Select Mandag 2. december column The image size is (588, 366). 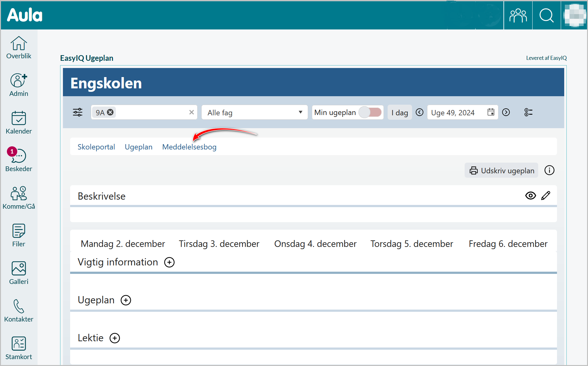pos(123,243)
